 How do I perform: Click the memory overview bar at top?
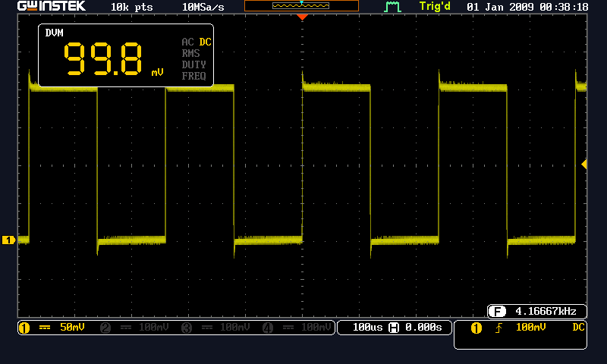pos(301,6)
